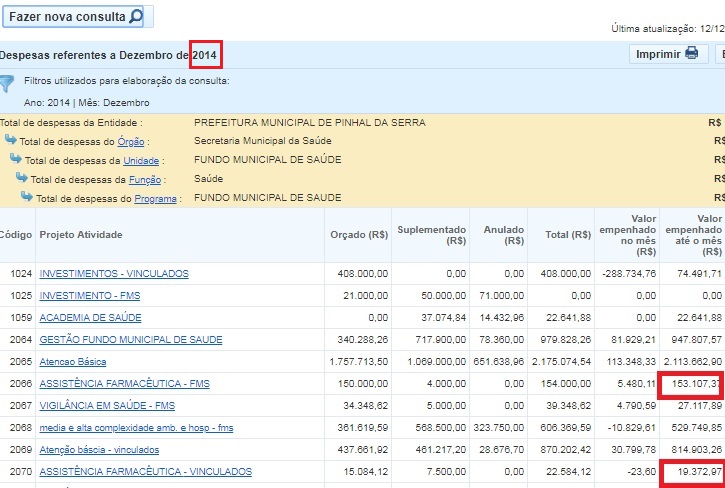
Task: Click the printer icon on Imprimir
Action: pos(691,54)
